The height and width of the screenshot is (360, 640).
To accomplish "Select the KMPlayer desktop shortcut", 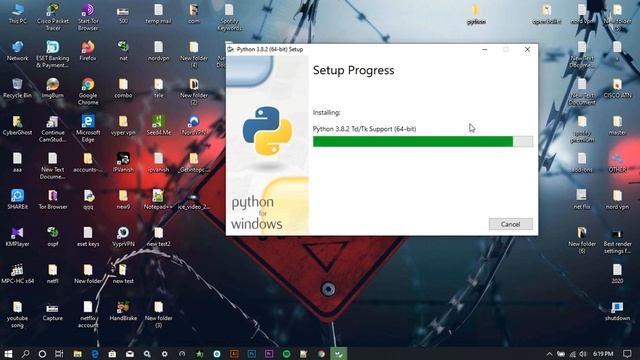I will point(17,237).
